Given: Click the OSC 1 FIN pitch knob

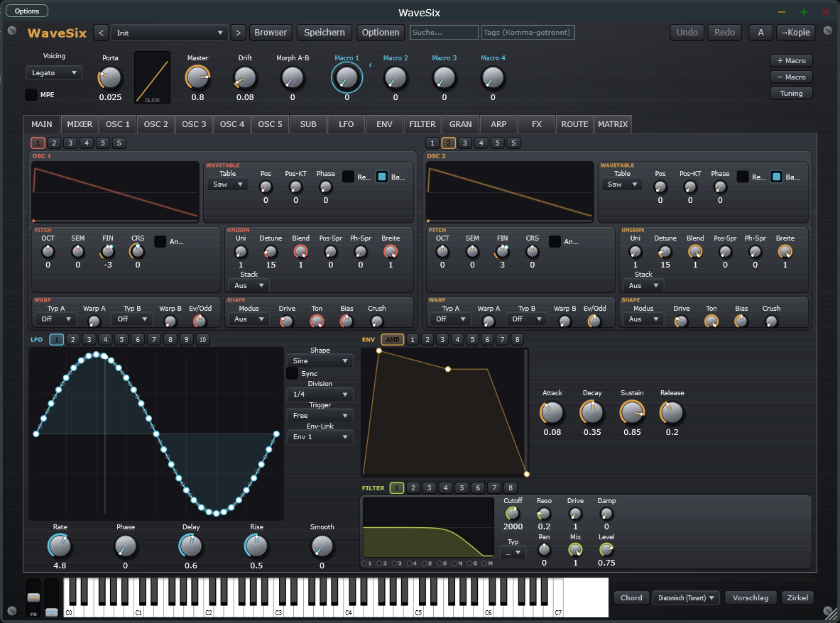Looking at the screenshot, I should (108, 251).
